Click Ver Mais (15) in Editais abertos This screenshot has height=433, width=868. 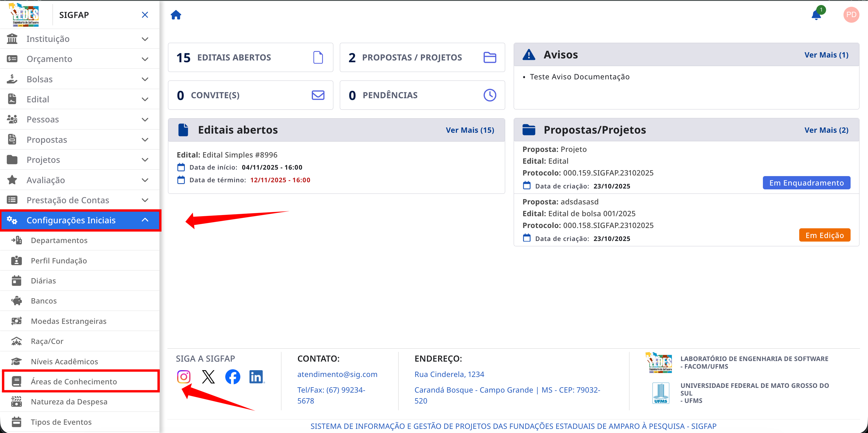pyautogui.click(x=470, y=130)
